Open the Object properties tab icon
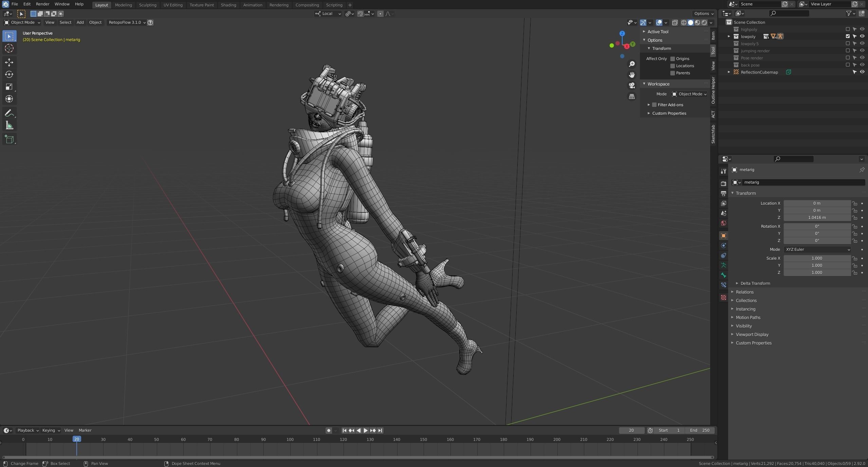 pos(723,236)
